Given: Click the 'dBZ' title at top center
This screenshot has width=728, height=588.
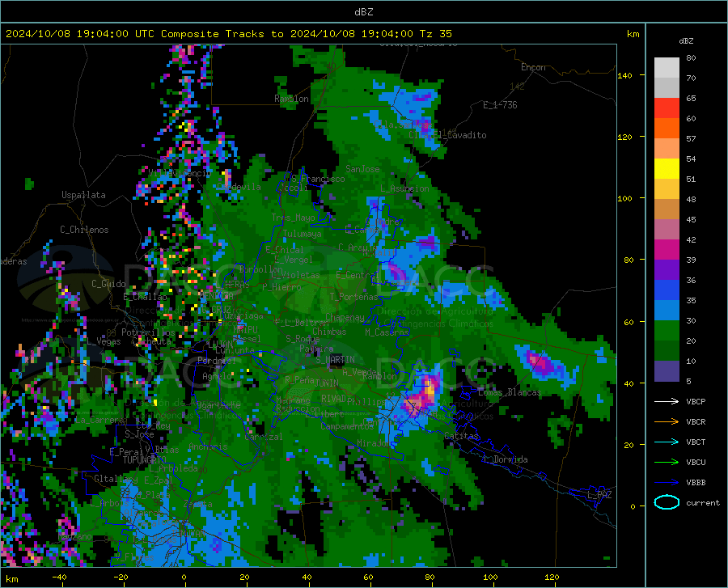Looking at the screenshot, I should click(363, 12).
